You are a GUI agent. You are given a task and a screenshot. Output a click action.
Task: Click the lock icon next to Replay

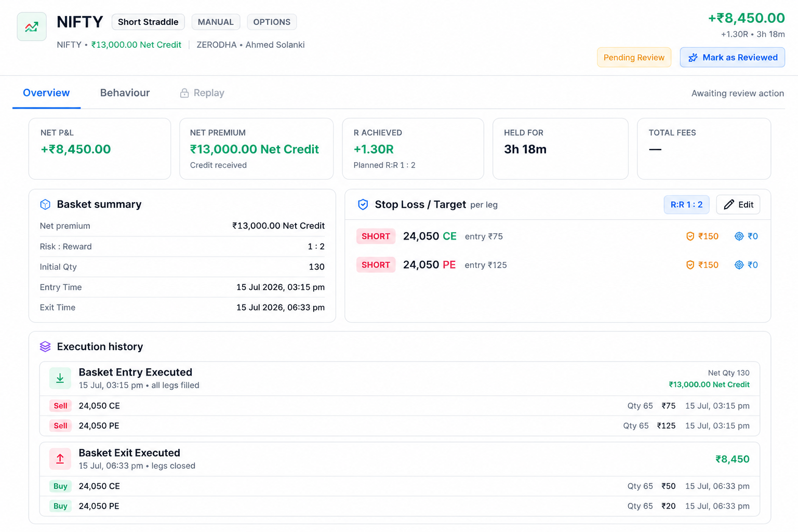pyautogui.click(x=184, y=93)
